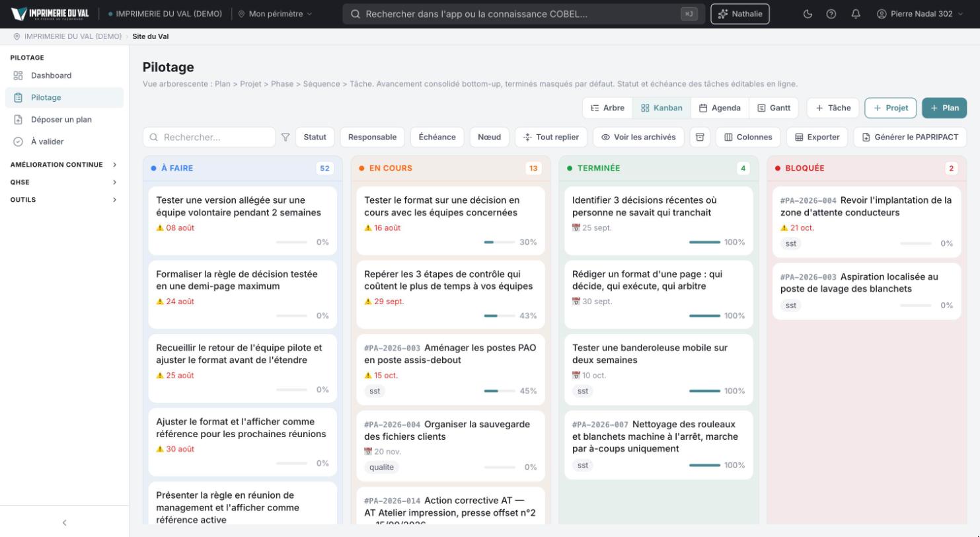Click the + Plan button
The height and width of the screenshot is (537, 980).
click(x=944, y=108)
